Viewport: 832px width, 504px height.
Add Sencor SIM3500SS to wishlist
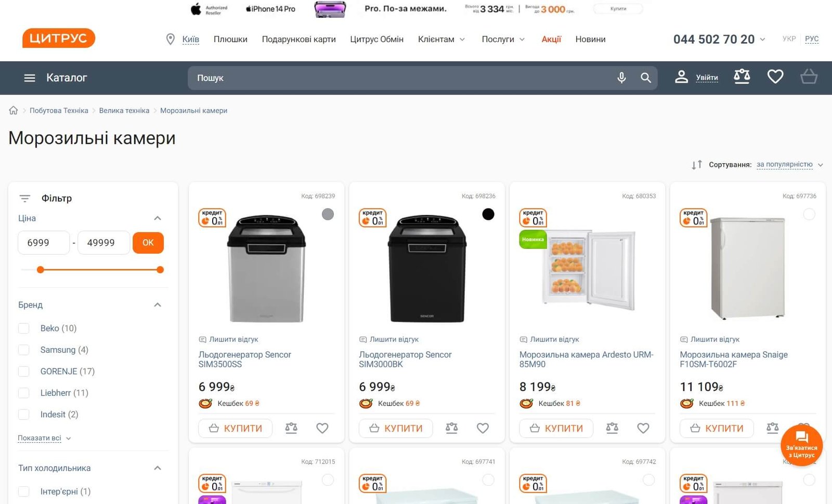tap(322, 428)
